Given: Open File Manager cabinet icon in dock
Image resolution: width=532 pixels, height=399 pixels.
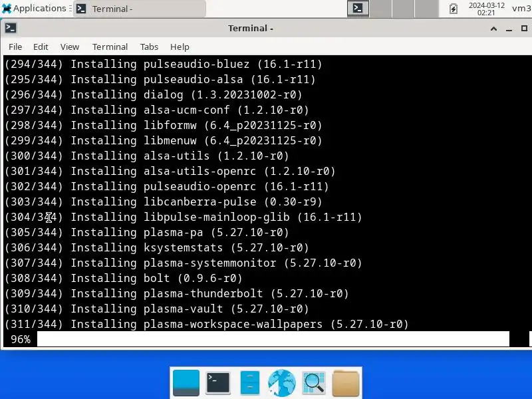Looking at the screenshot, I should [250, 383].
